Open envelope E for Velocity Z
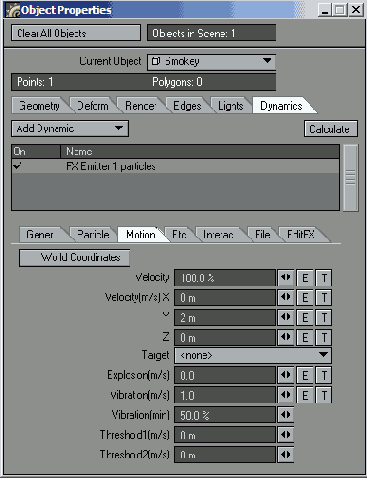This screenshot has height=478, width=367. click(x=305, y=337)
